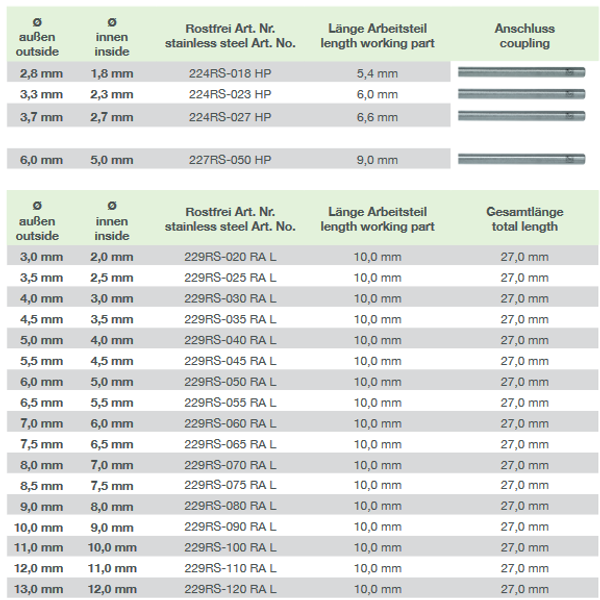Viewport: 600px width, 600px height.
Task: Click article number 229RS-060 RA L
Action: (x=230, y=423)
